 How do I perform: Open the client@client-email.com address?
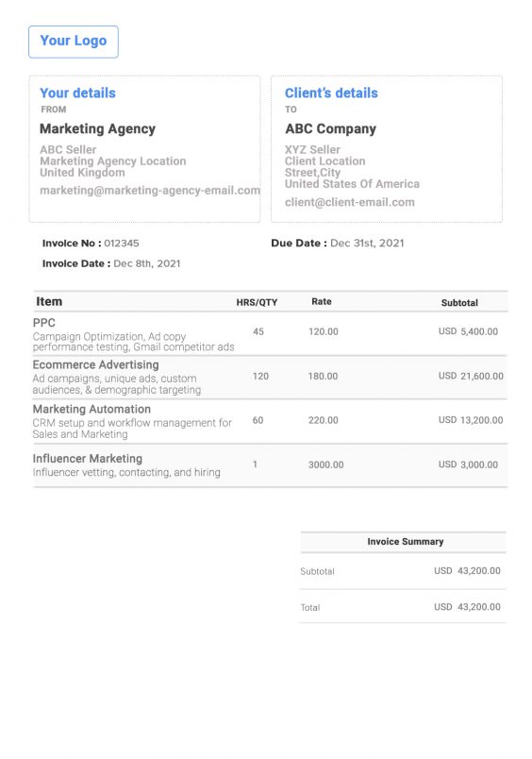point(349,202)
